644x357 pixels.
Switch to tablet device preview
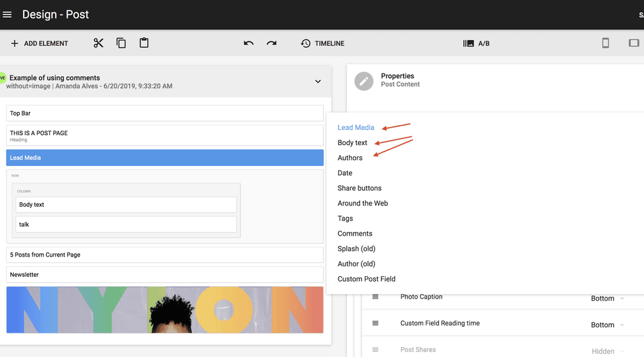(633, 43)
